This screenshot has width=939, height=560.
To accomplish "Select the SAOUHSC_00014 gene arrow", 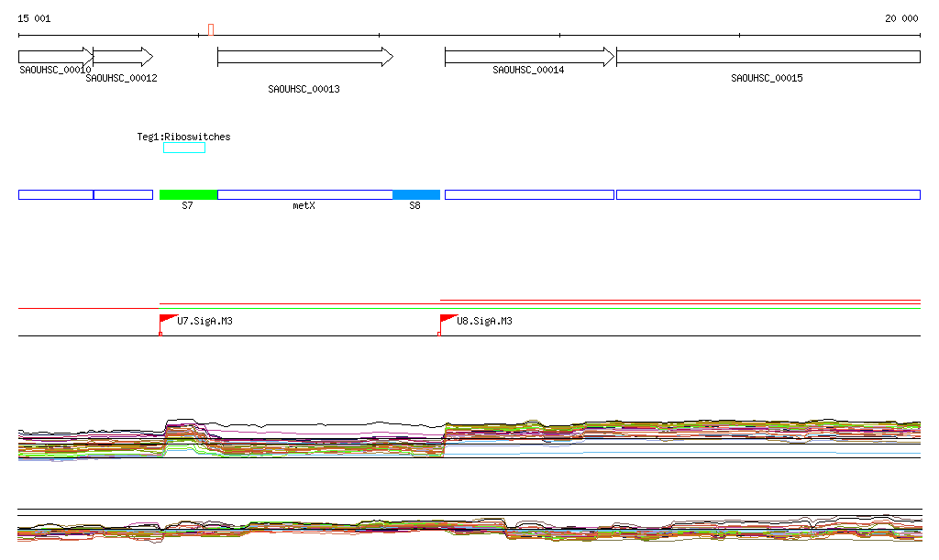I will [x=528, y=57].
